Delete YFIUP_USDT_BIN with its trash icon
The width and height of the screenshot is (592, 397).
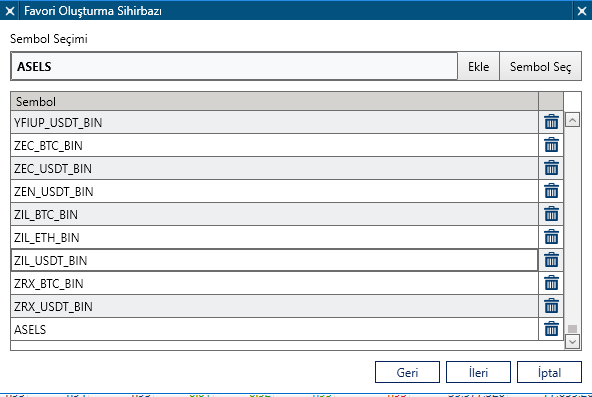pyautogui.click(x=551, y=122)
